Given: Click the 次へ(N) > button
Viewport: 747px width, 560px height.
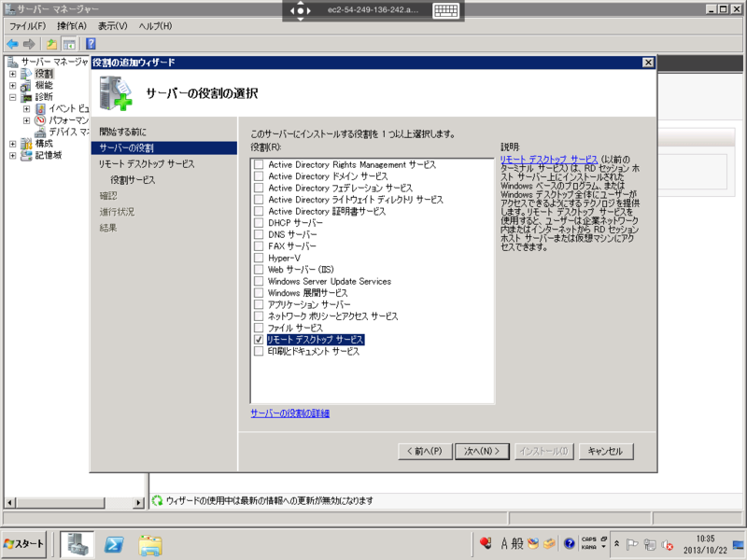Looking at the screenshot, I should pyautogui.click(x=482, y=451).
